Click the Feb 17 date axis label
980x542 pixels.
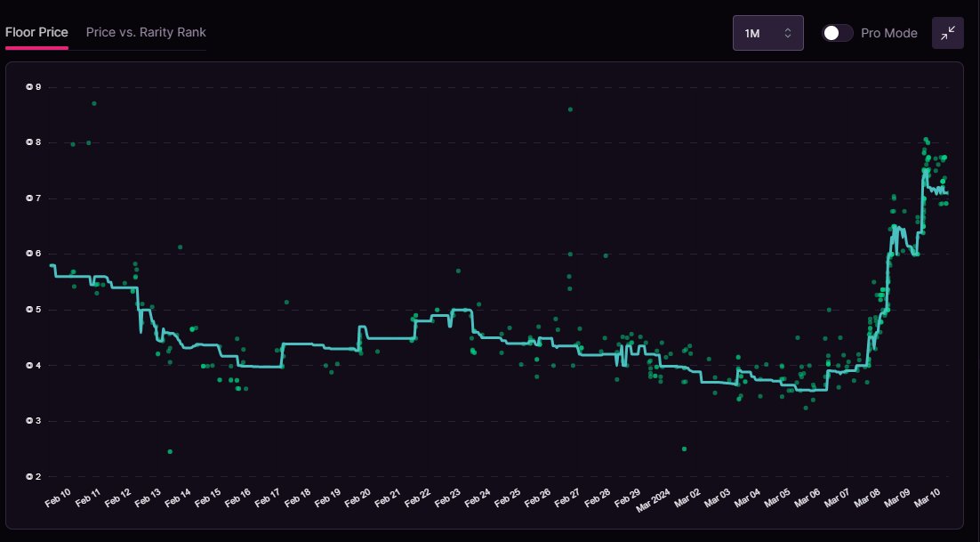point(268,498)
